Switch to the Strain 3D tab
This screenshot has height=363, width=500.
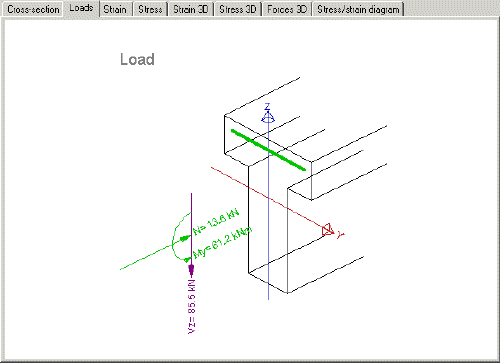coord(191,9)
